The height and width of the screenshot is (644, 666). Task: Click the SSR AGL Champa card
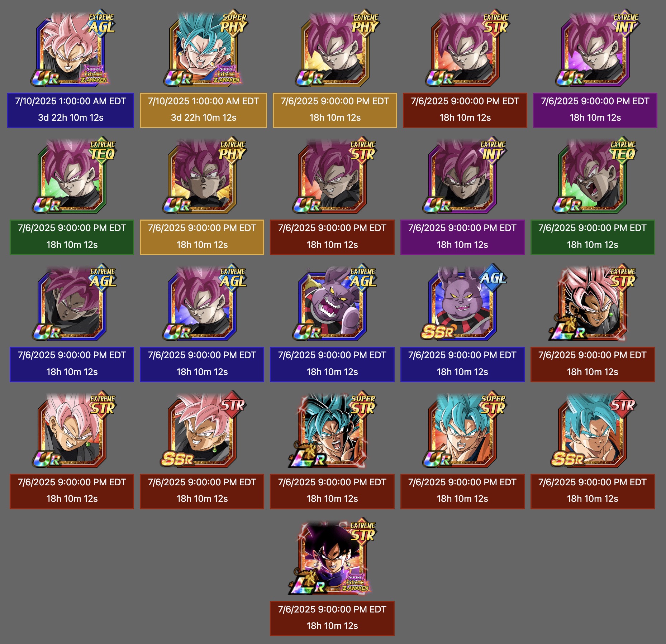click(x=462, y=302)
